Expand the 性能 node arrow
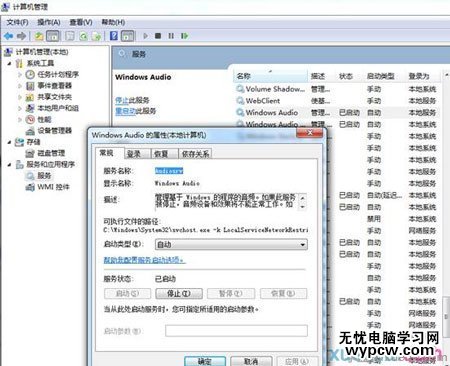This screenshot has height=366, width=450. click(x=20, y=119)
